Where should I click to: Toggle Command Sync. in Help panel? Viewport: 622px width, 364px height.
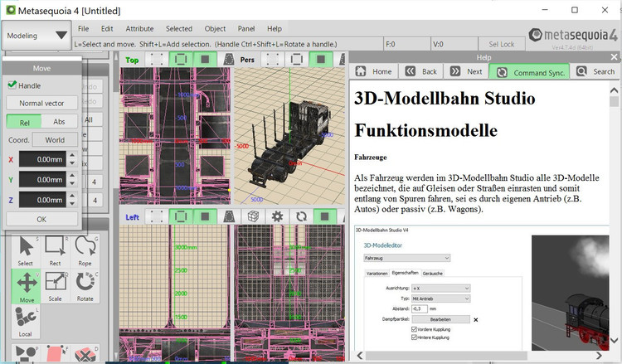[529, 71]
